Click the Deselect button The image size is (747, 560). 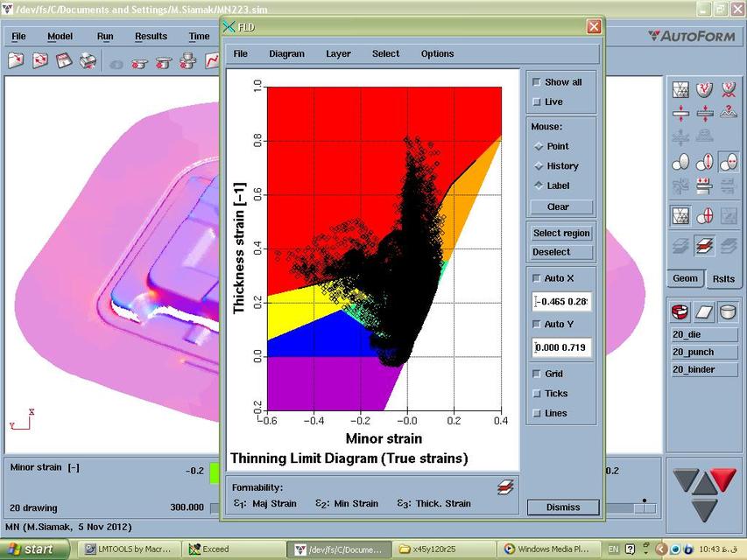point(561,252)
